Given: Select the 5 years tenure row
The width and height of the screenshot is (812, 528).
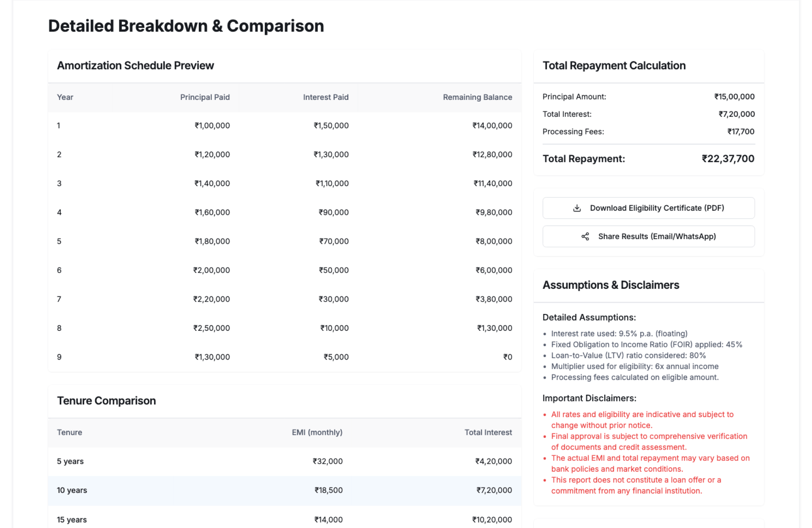Looking at the screenshot, I should [284, 461].
